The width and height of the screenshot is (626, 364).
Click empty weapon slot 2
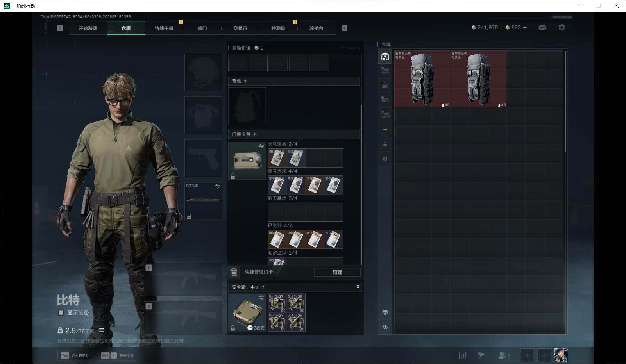click(183, 318)
